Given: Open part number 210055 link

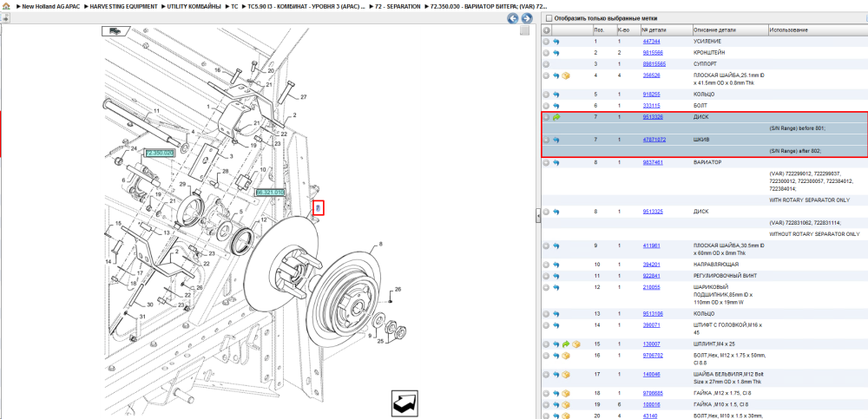Looking at the screenshot, I should click(651, 287).
